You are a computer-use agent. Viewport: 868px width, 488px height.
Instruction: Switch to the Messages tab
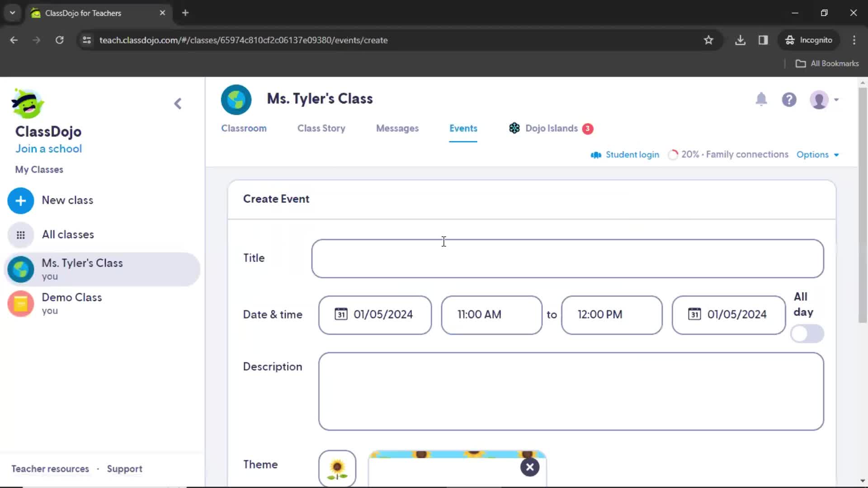tap(397, 128)
